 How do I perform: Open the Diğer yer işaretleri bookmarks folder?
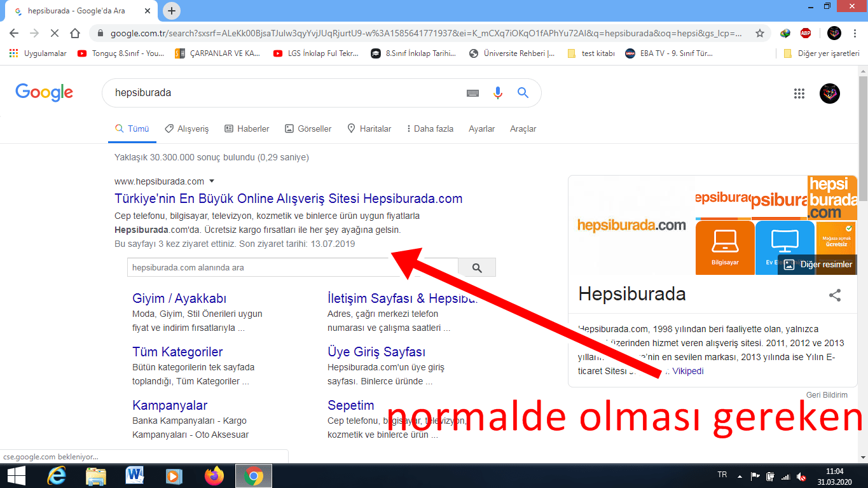coord(822,53)
